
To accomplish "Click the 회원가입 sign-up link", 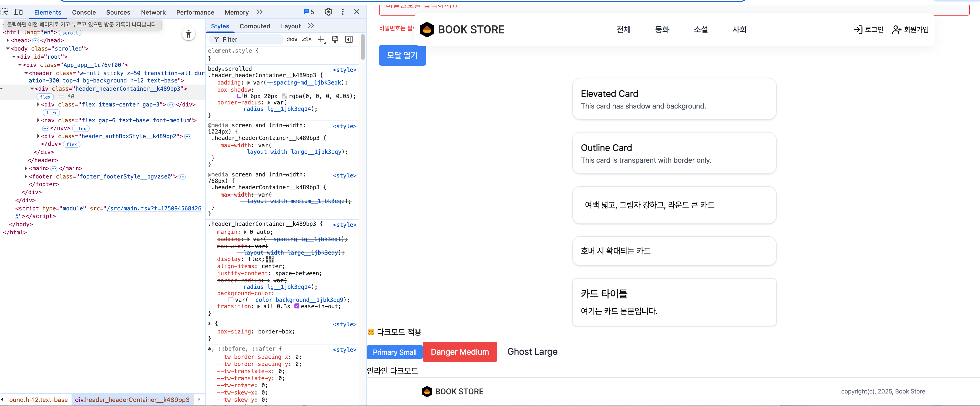I will pos(910,29).
